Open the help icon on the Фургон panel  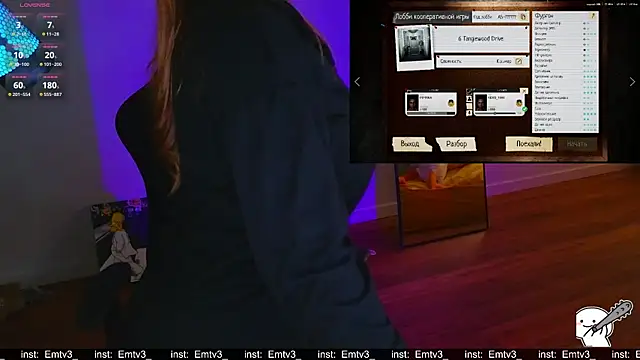(593, 16)
